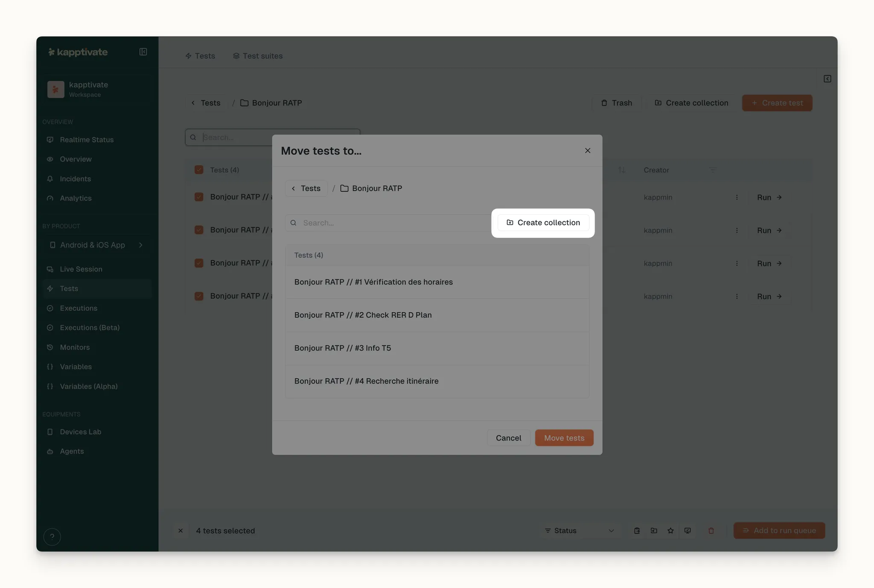
Task: Open Analytics in the sidebar
Action: click(97, 198)
